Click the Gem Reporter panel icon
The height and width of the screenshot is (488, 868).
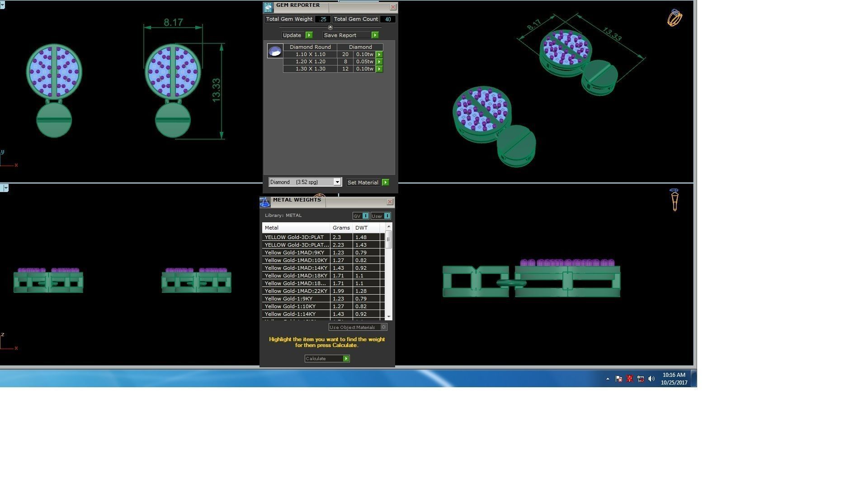pos(268,7)
